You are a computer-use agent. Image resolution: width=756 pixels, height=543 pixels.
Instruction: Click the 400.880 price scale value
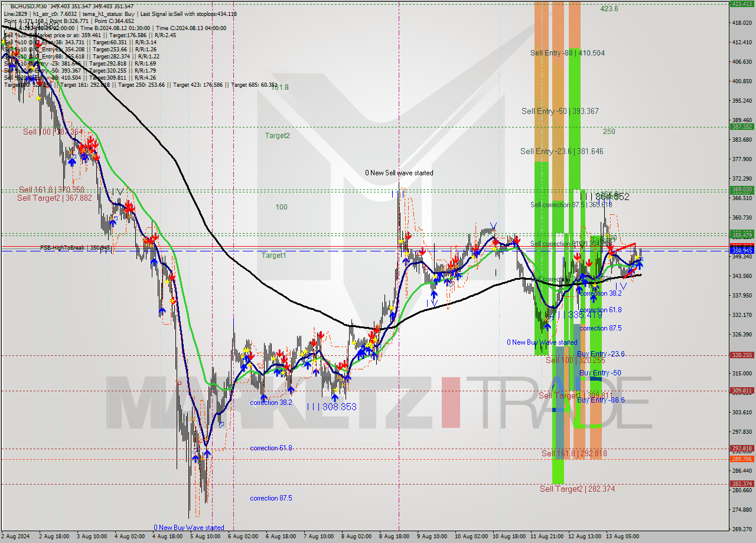click(742, 81)
